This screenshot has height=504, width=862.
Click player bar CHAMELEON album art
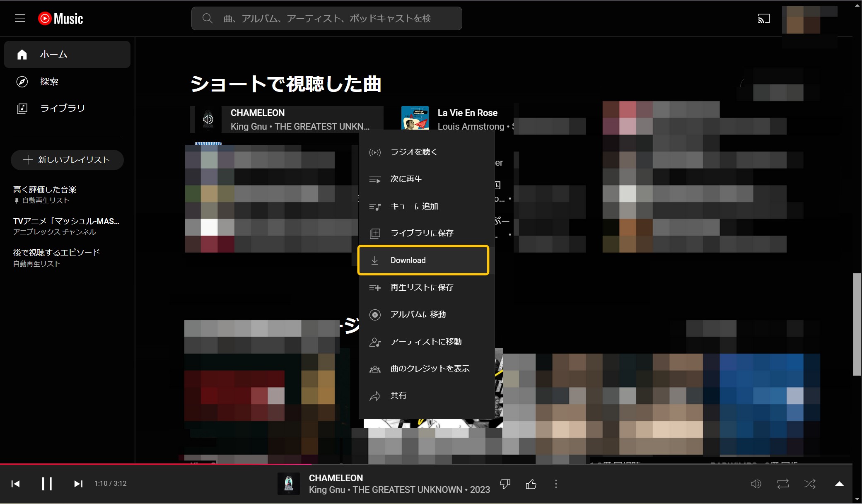pyautogui.click(x=289, y=484)
